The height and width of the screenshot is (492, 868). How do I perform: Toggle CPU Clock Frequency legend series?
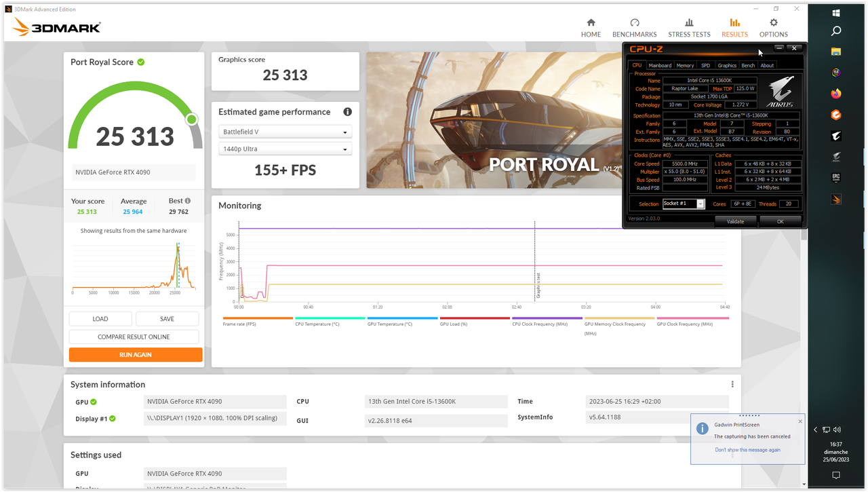[x=547, y=321]
